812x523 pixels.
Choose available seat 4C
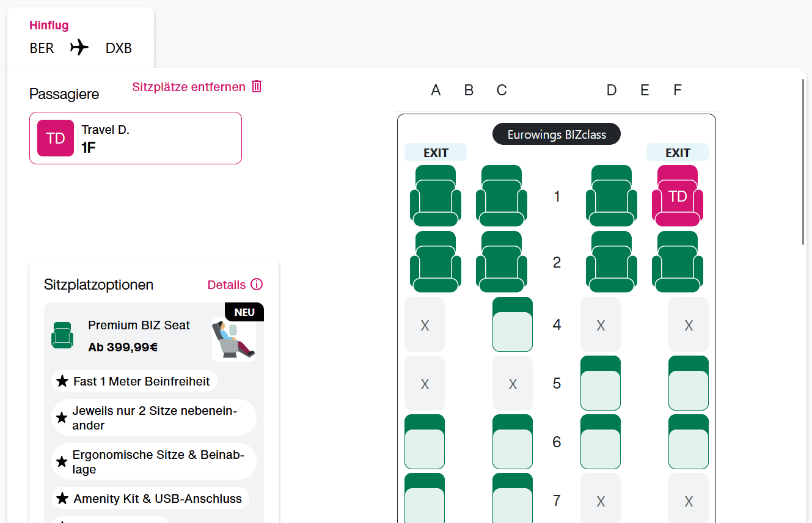coord(512,325)
